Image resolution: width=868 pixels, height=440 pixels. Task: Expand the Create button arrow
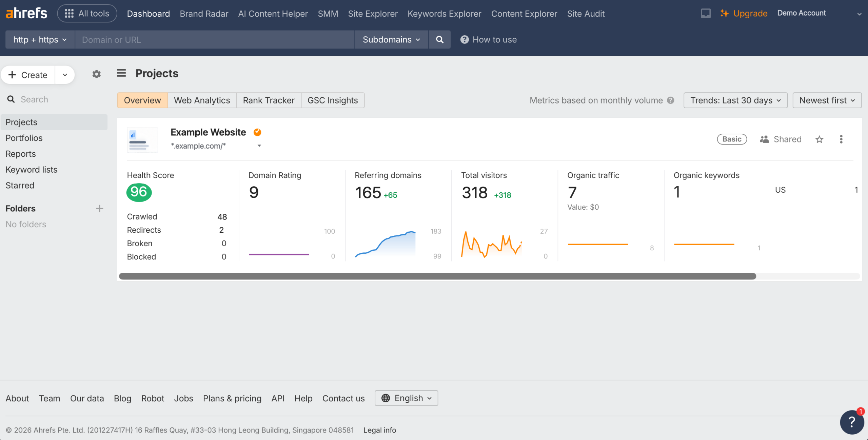(x=65, y=75)
